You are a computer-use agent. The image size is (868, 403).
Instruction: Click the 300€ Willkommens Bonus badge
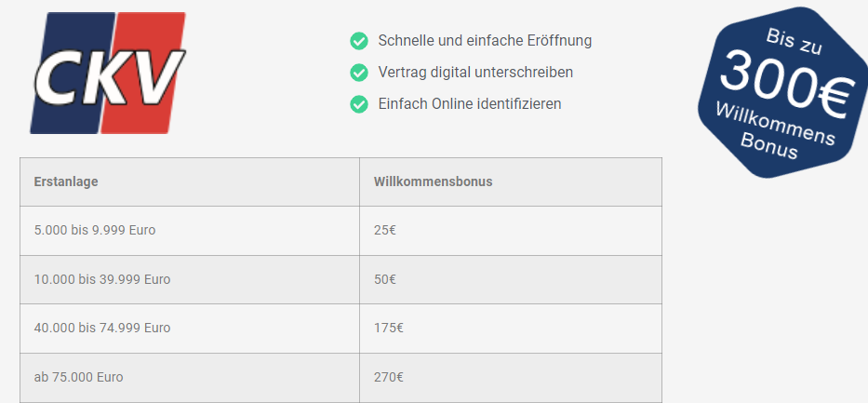coord(783,92)
